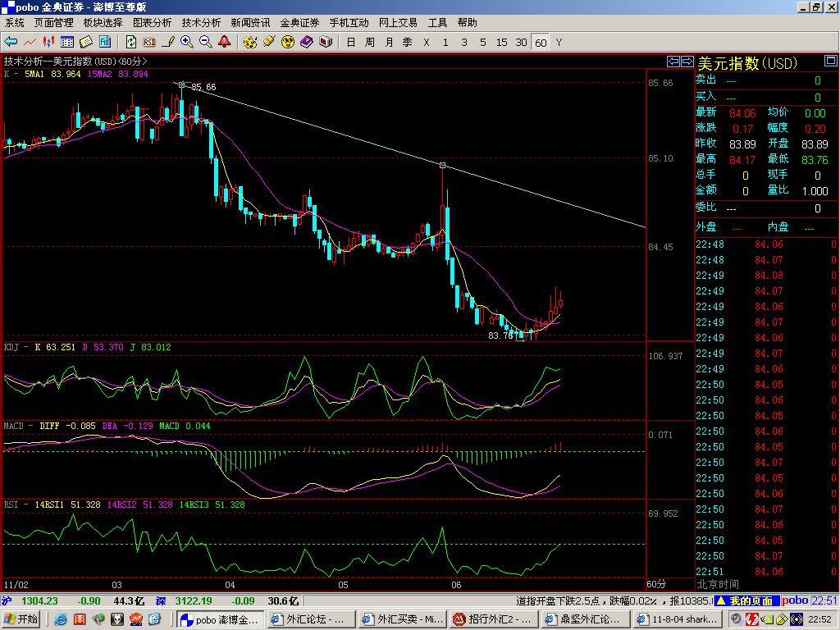Click the zoom out magnifier icon
840x630 pixels.
[x=205, y=42]
